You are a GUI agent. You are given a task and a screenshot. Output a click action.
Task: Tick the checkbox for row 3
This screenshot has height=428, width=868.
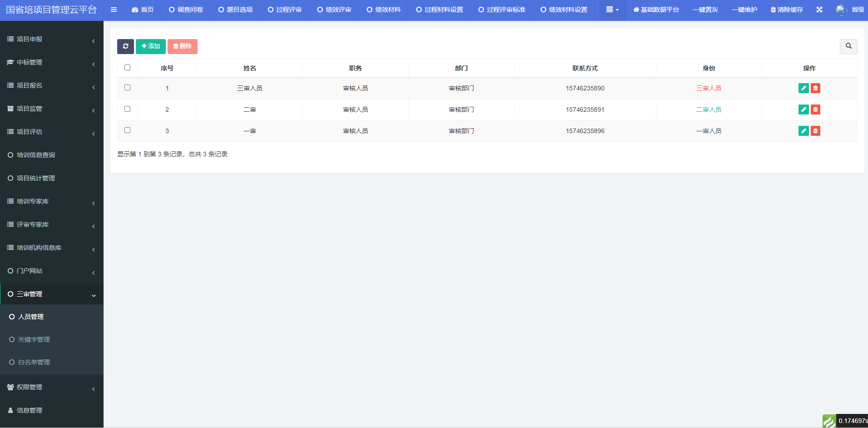tap(127, 130)
